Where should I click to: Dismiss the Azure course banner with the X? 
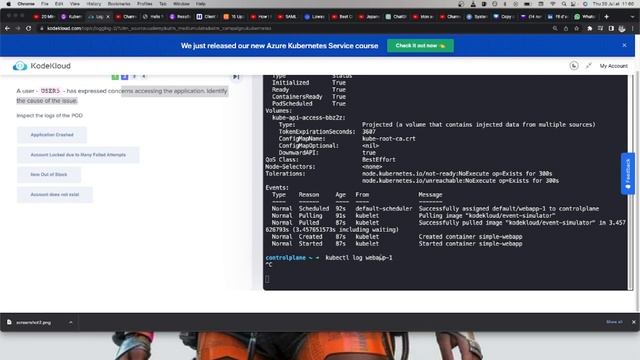624,45
